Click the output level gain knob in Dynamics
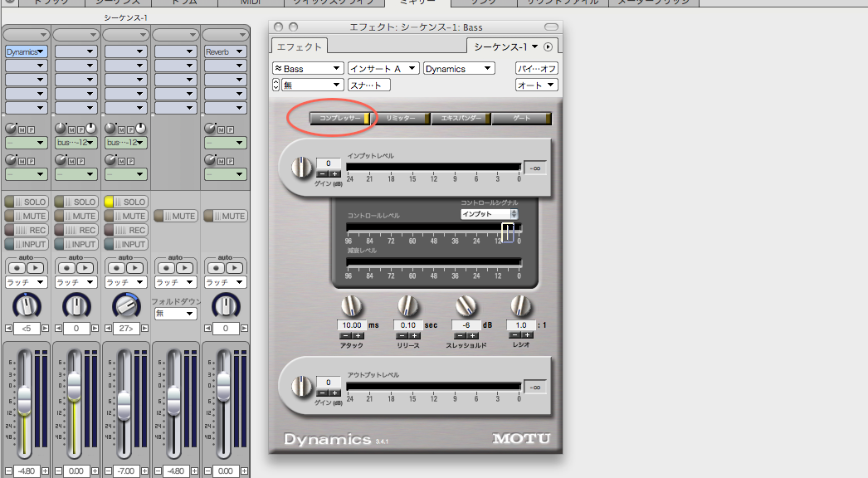Viewport: 868px width, 478px height. [x=302, y=386]
